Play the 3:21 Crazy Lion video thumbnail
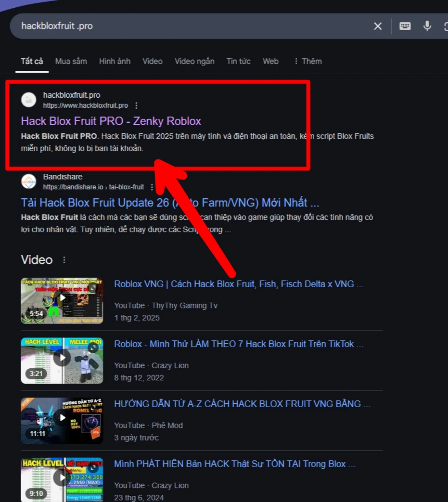448x502 pixels. pyautogui.click(x=62, y=361)
